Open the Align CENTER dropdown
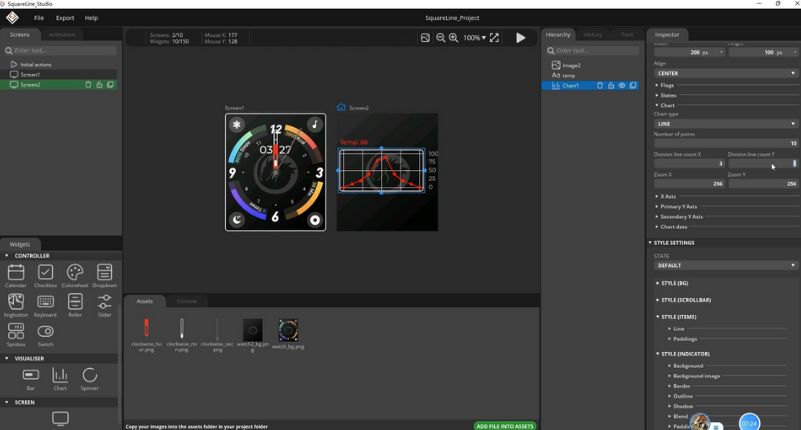The image size is (801, 430). tap(725, 73)
